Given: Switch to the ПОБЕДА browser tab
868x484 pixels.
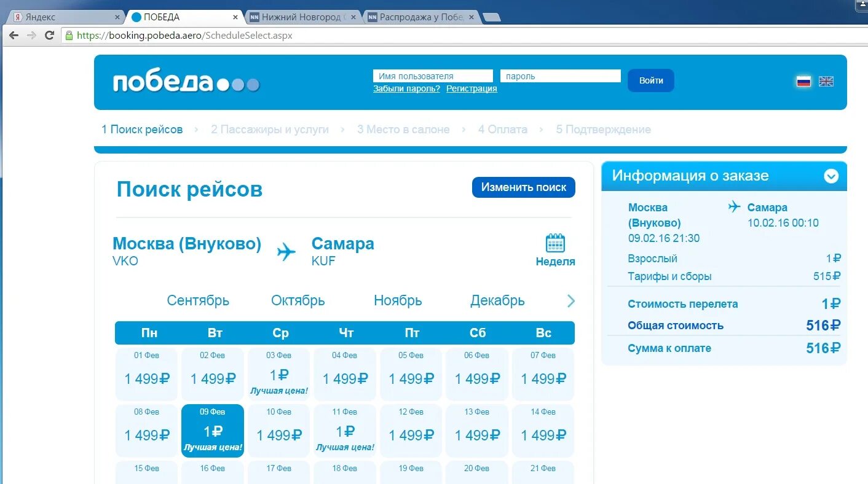Looking at the screenshot, I should 184,17.
